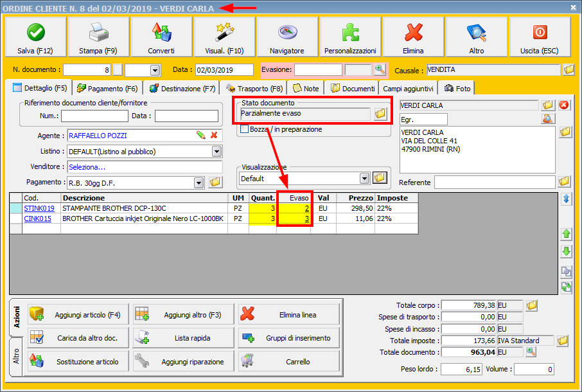Click the Referente input field

click(x=495, y=182)
